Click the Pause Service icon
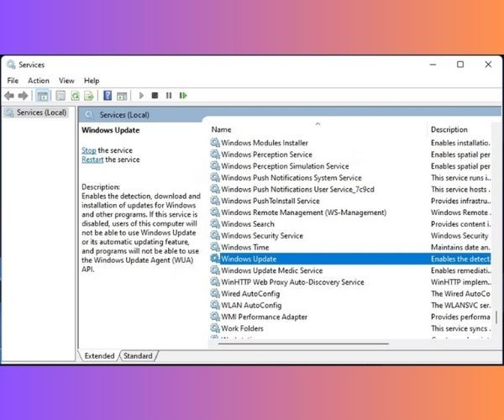This screenshot has height=420, width=504. 169,96
